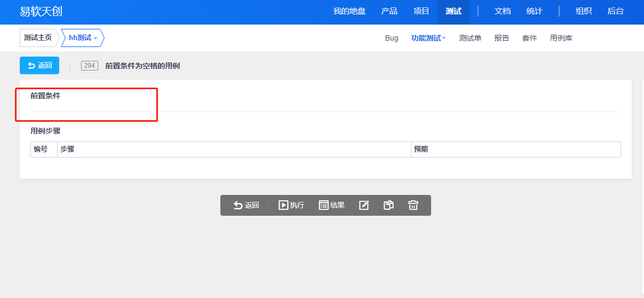Go to 测试主页 breadcrumb
Image resolution: width=644 pixels, height=298 pixels.
click(x=38, y=38)
